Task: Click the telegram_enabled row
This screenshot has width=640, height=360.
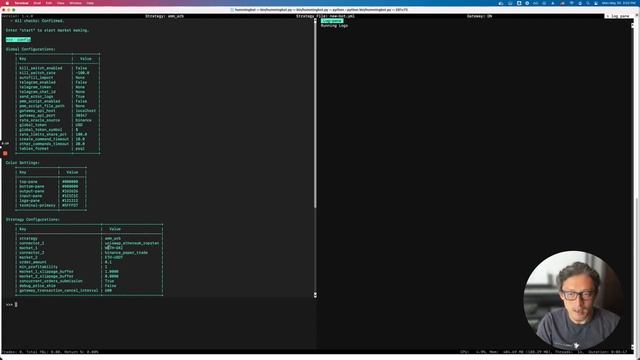Action: [x=58, y=82]
